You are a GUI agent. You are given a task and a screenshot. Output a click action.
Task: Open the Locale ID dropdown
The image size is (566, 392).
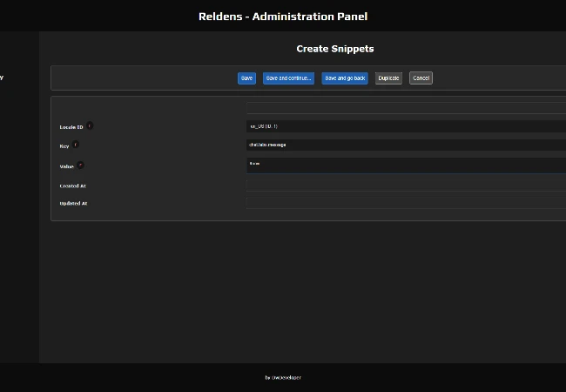(x=406, y=126)
